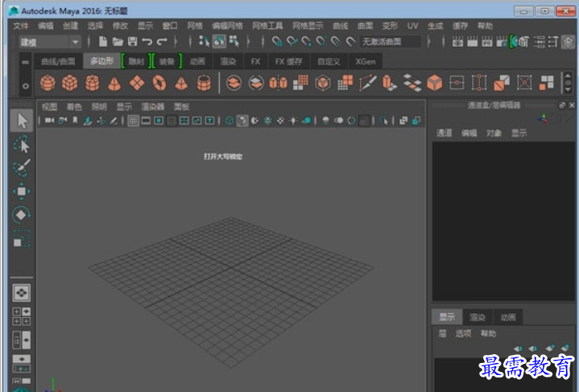The height and width of the screenshot is (392, 579).
Task: Activate the Select tool arrow
Action: click(x=22, y=121)
